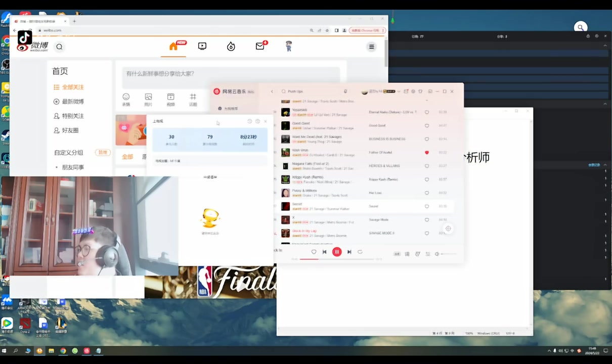612x364 pixels.
Task: Click the Chrome update button
Action: pos(367,30)
